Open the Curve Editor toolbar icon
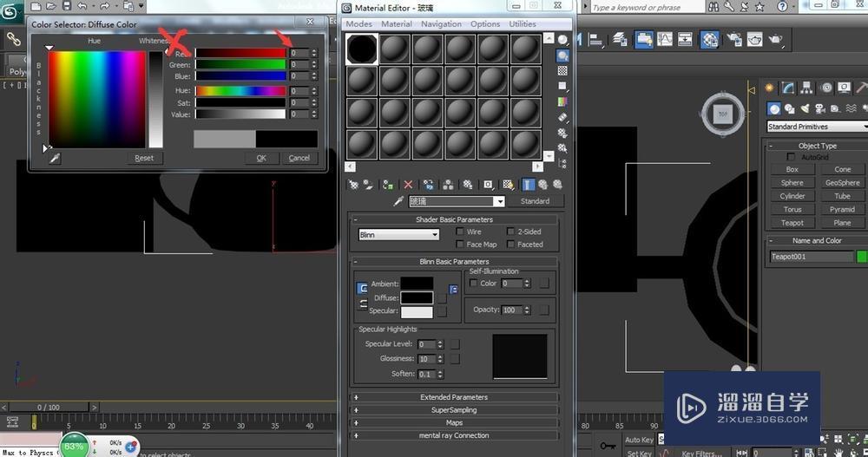868x457 pixels. pos(663,39)
